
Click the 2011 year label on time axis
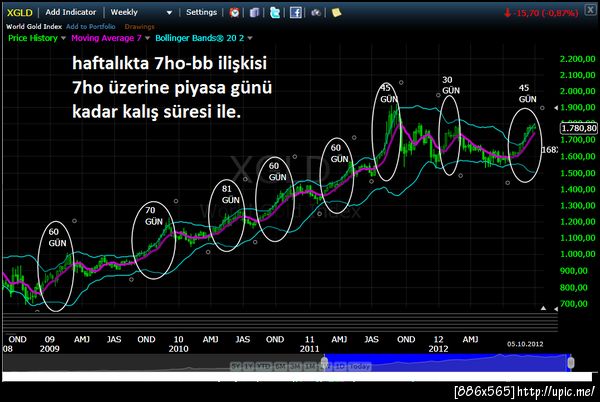click(309, 349)
